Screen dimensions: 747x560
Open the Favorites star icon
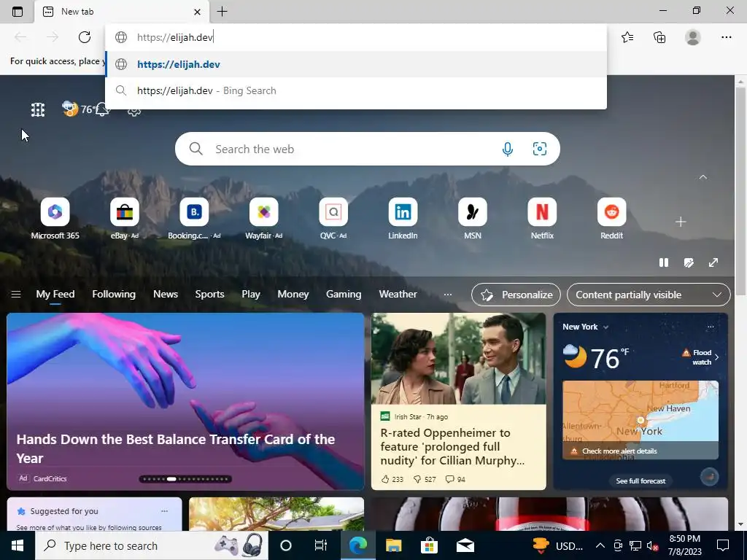click(x=627, y=37)
